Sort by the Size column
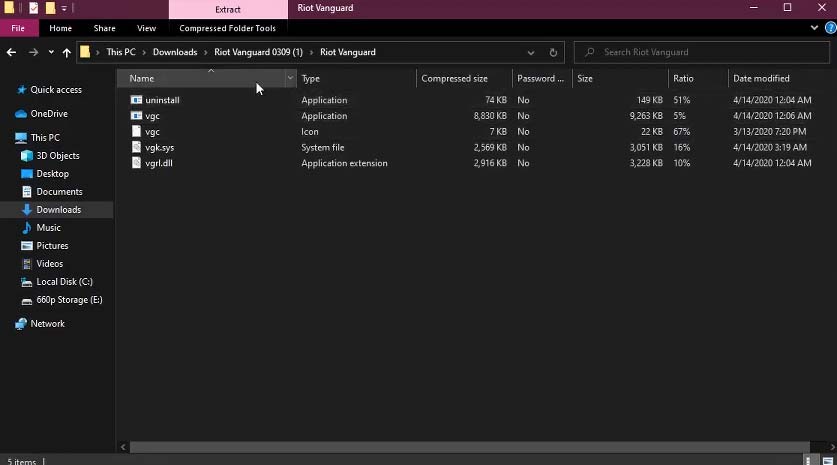 [620, 78]
